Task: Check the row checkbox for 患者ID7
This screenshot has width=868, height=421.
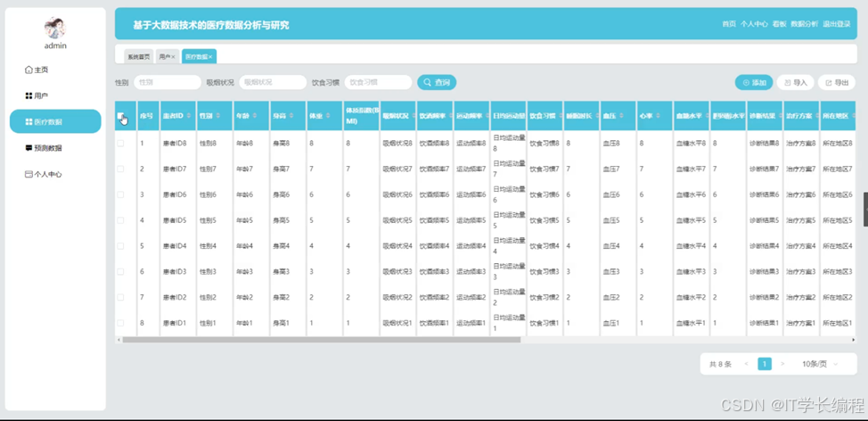Action: point(120,169)
